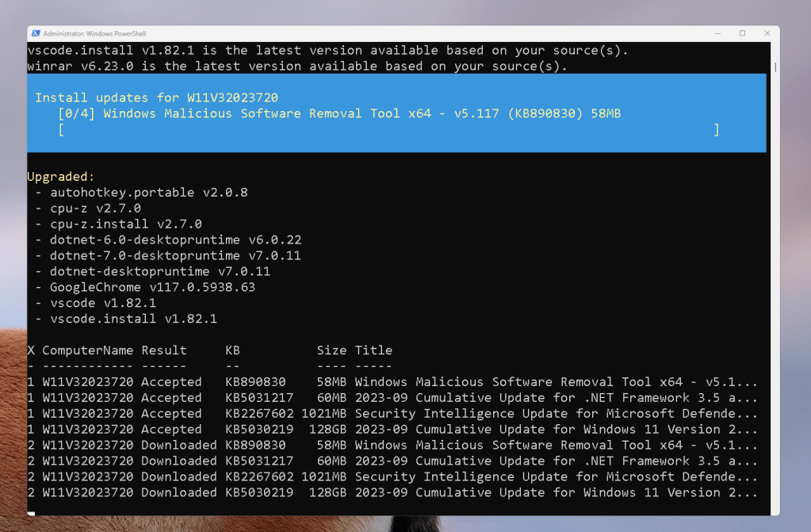Click 'Install updates for W11V32023720' text
This screenshot has width=811, height=532.
coord(157,98)
